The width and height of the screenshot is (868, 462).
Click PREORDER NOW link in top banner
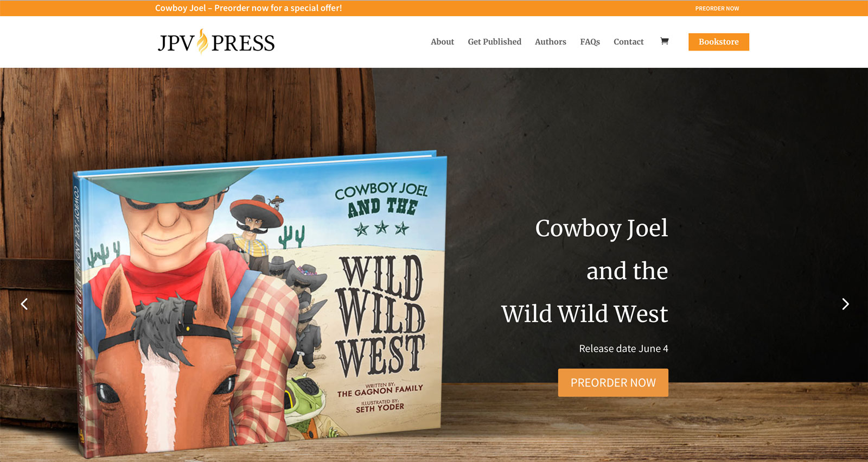pyautogui.click(x=717, y=8)
